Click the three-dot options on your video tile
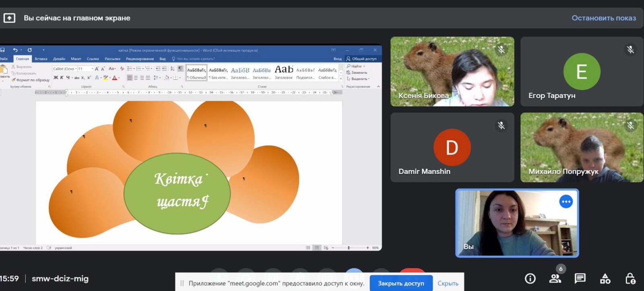Image resolution: width=644 pixels, height=291 pixels. (566, 202)
